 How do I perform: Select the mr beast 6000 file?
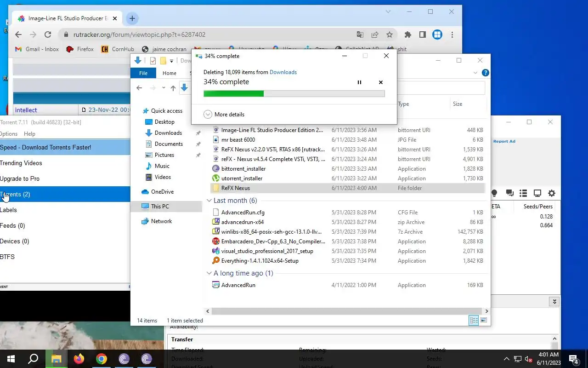pos(348,140)
